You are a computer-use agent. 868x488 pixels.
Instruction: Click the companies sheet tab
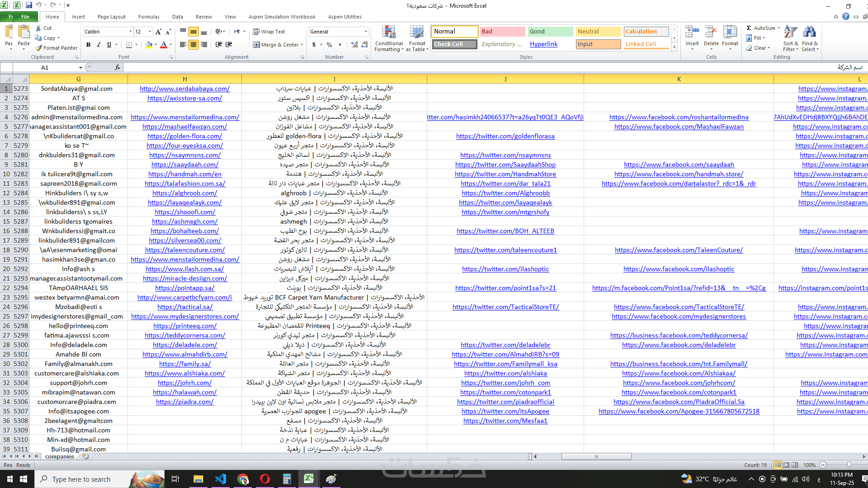60,457
